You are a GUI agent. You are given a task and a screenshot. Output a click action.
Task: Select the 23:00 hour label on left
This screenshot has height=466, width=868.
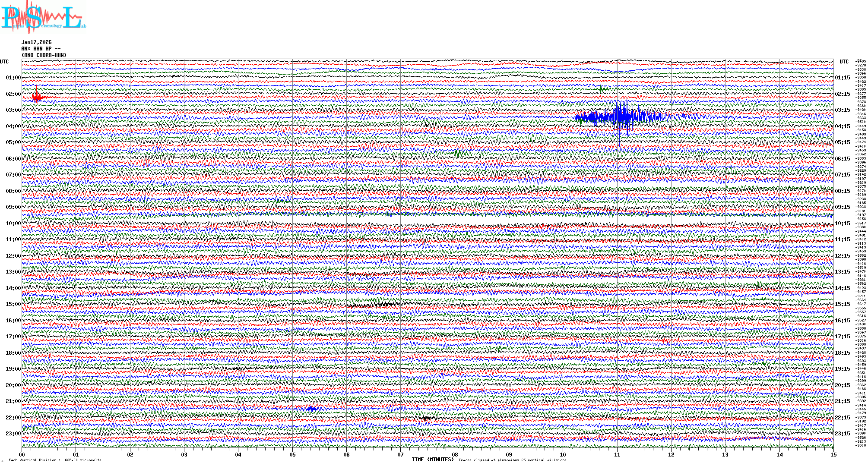13,434
